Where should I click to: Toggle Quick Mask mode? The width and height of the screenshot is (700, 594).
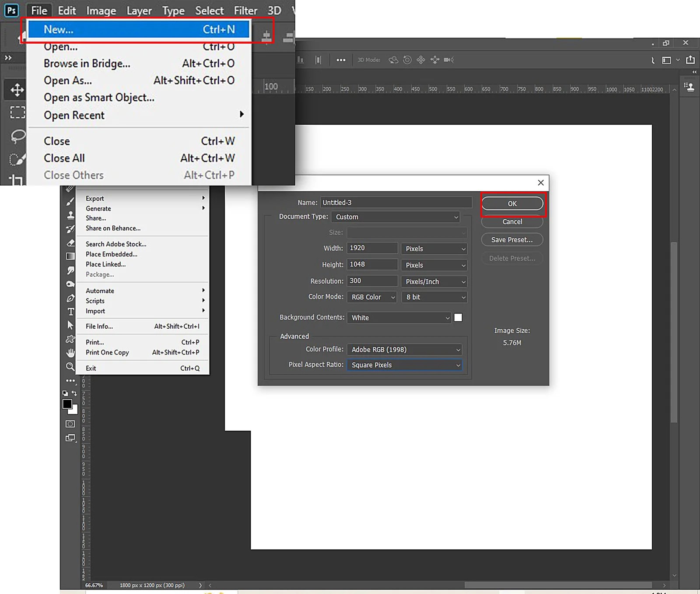pos(70,424)
